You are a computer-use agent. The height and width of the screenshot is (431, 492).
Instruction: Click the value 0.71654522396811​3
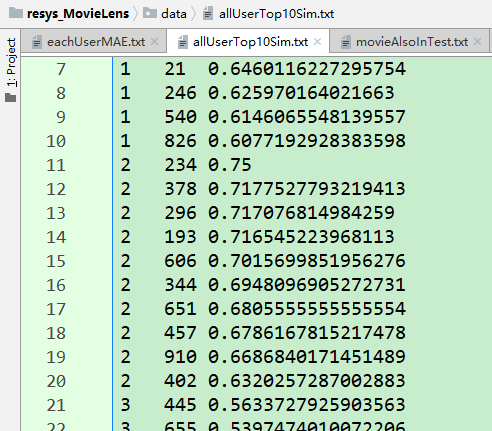(x=301, y=237)
